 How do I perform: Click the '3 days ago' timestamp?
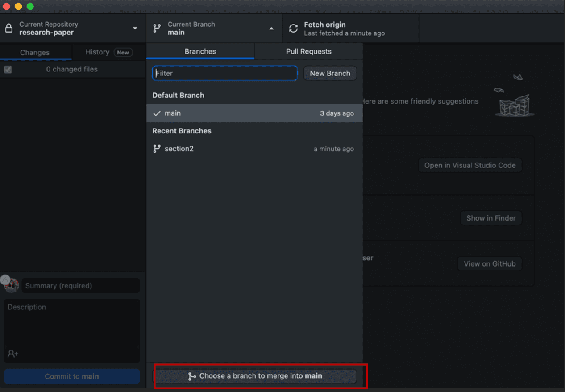tap(337, 113)
